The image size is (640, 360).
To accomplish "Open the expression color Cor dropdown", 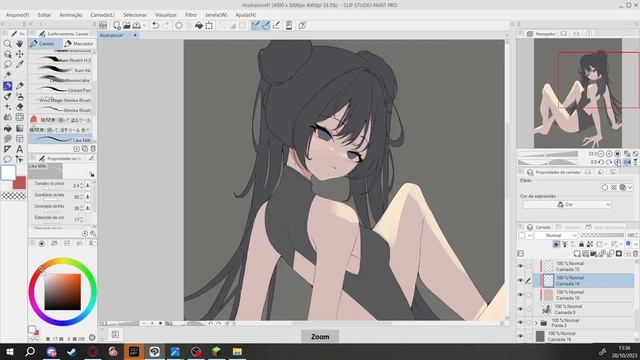I will click(x=567, y=204).
